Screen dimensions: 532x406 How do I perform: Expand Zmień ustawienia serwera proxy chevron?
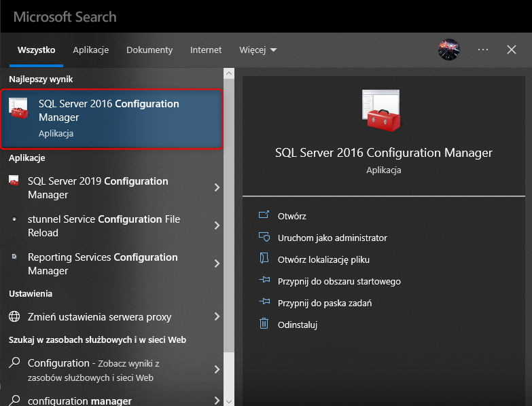[x=217, y=316]
